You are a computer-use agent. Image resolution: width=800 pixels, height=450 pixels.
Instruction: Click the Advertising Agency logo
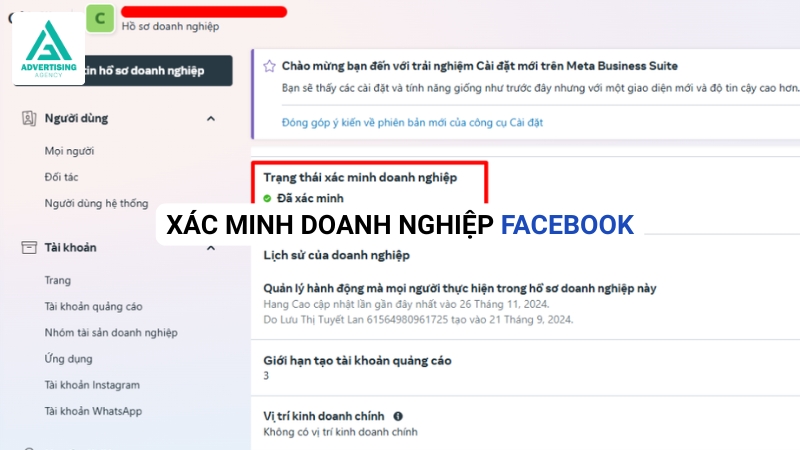[48, 48]
